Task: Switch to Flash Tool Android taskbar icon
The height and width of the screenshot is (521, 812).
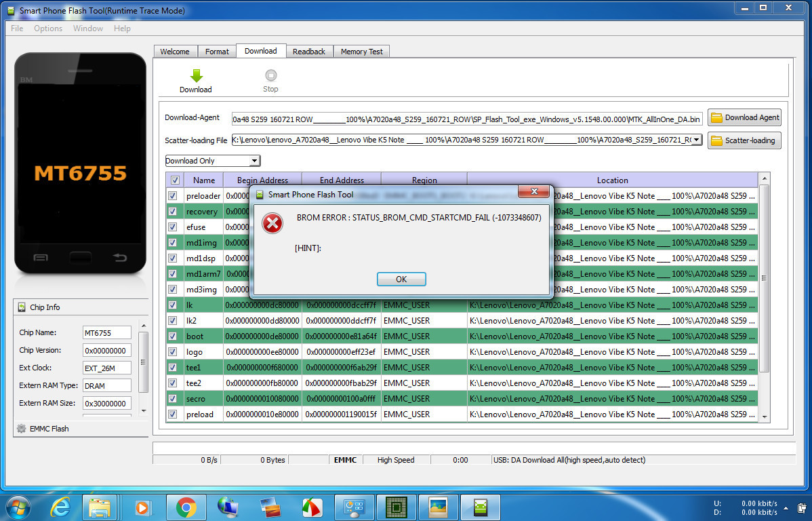Action: pos(480,507)
